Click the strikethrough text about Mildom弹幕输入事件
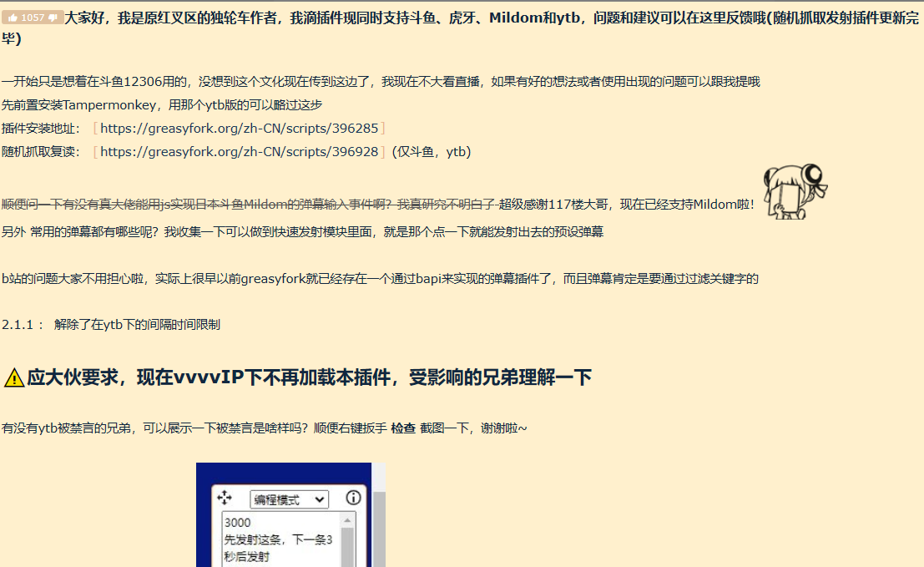This screenshot has width=924, height=567. coord(249,204)
